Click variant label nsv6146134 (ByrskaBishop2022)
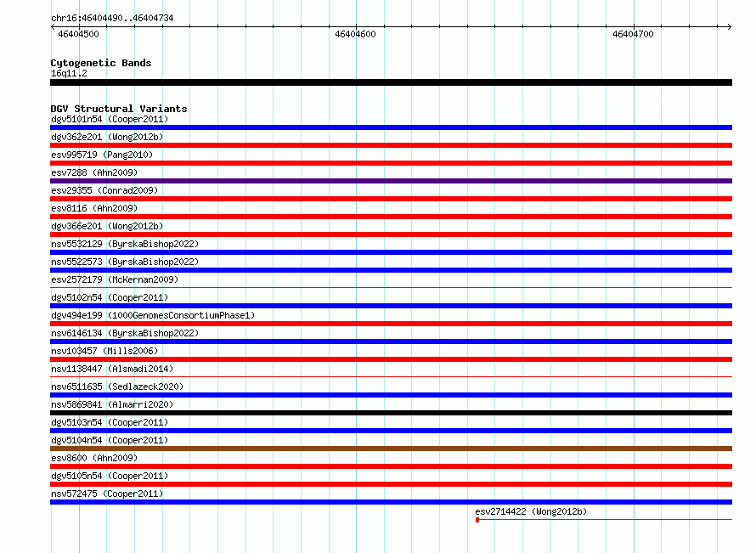 pyautogui.click(x=125, y=333)
